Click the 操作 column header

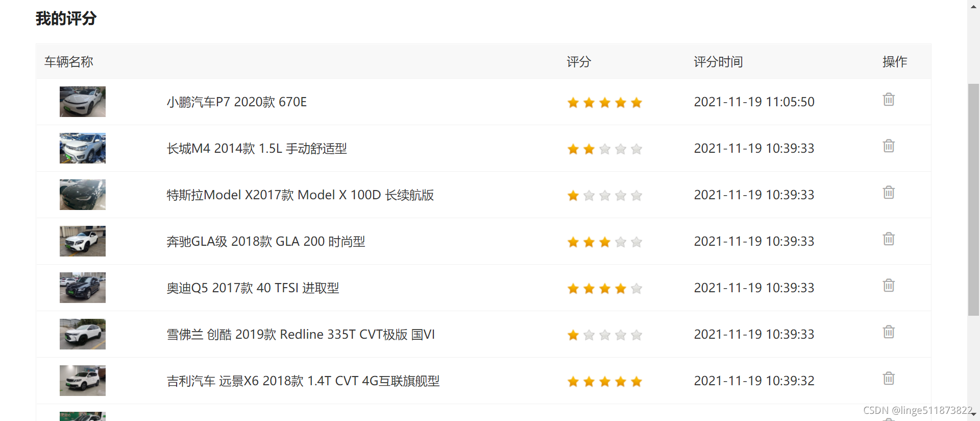pos(895,62)
